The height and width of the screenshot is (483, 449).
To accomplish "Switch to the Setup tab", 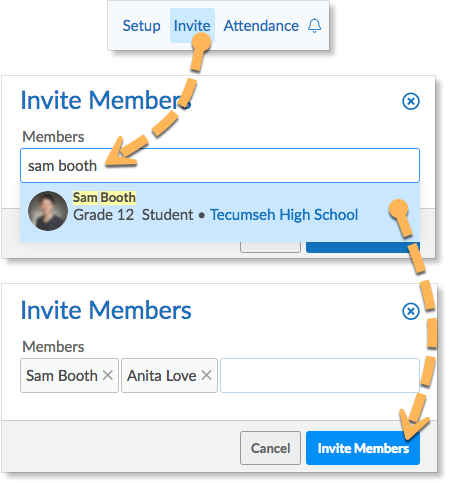I will 141,26.
